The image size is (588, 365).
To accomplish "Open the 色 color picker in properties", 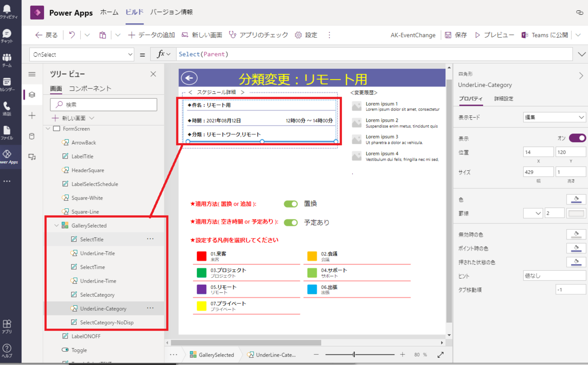I will tap(575, 199).
